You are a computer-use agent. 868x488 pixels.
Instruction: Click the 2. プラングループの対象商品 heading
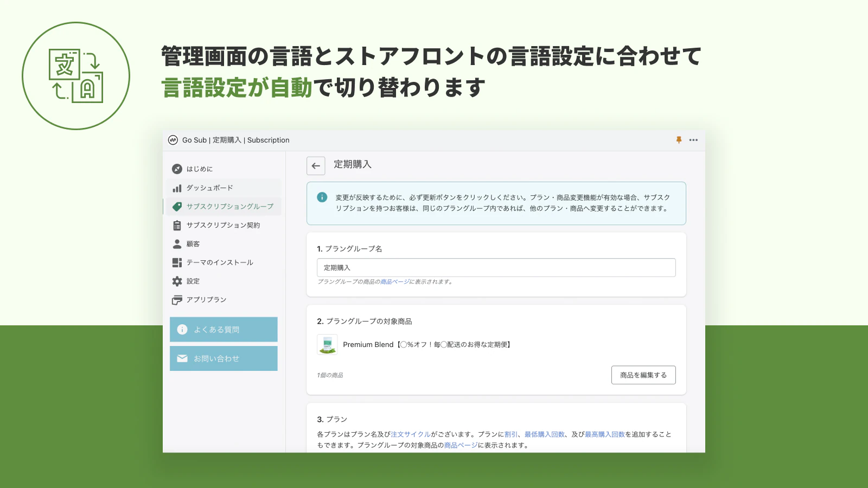coord(365,322)
